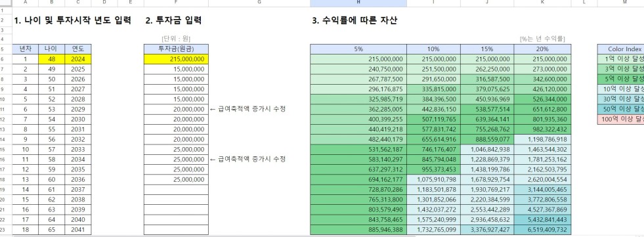
Task: Select year cell 2036
Action: point(78,179)
